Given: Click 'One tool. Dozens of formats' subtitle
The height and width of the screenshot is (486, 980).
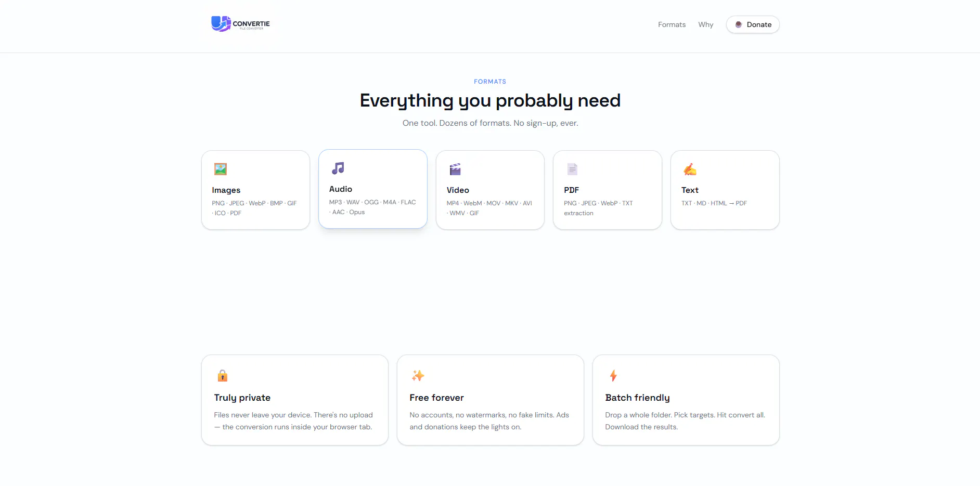Looking at the screenshot, I should (490, 123).
